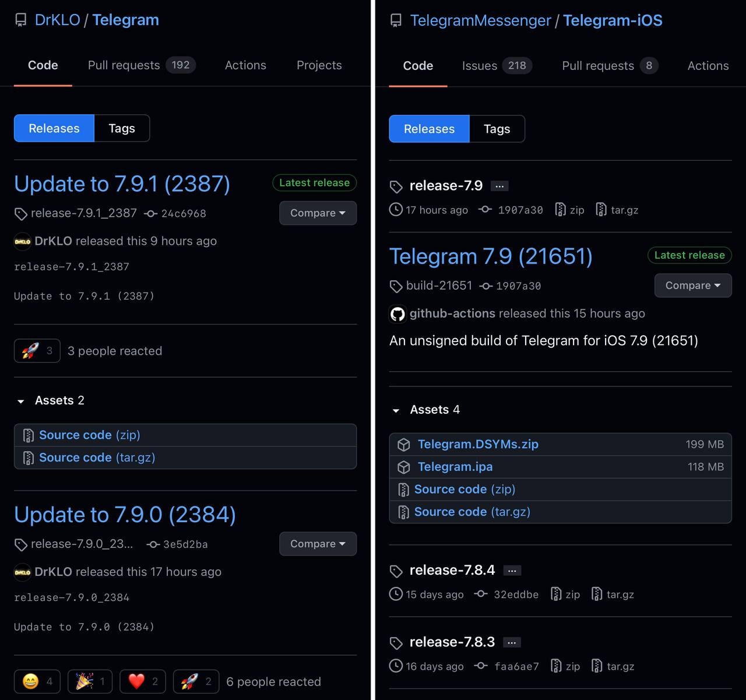Image resolution: width=746 pixels, height=700 pixels.
Task: Download Source code (tar.gz) for Telegram 7.9
Action: (x=472, y=512)
